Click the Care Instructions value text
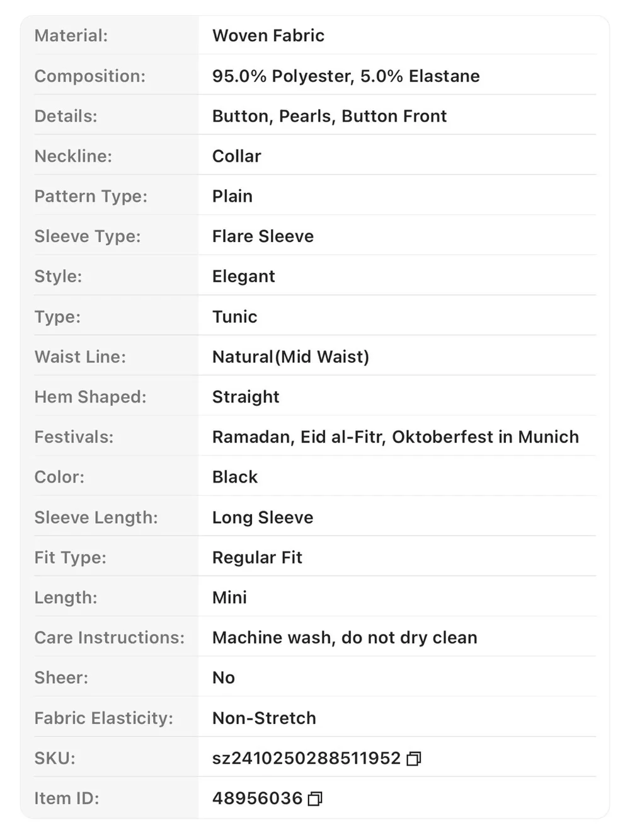The width and height of the screenshot is (630, 840). click(345, 638)
